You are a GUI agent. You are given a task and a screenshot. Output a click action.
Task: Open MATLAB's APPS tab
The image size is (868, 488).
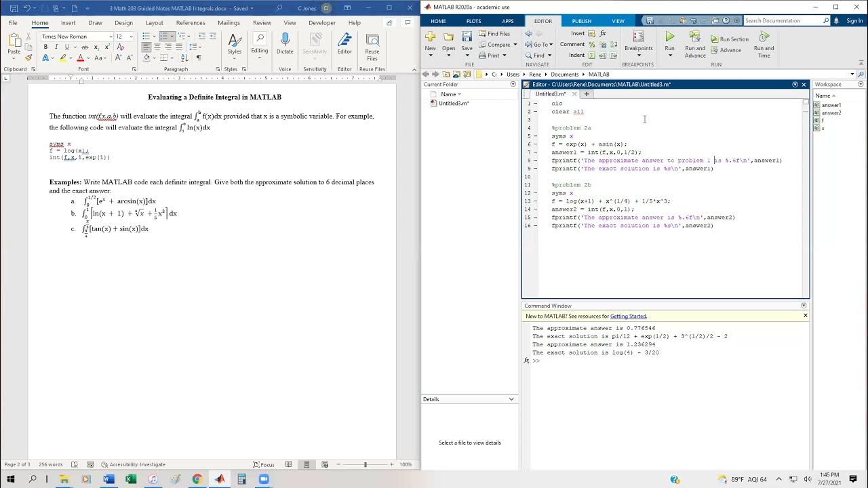507,21
